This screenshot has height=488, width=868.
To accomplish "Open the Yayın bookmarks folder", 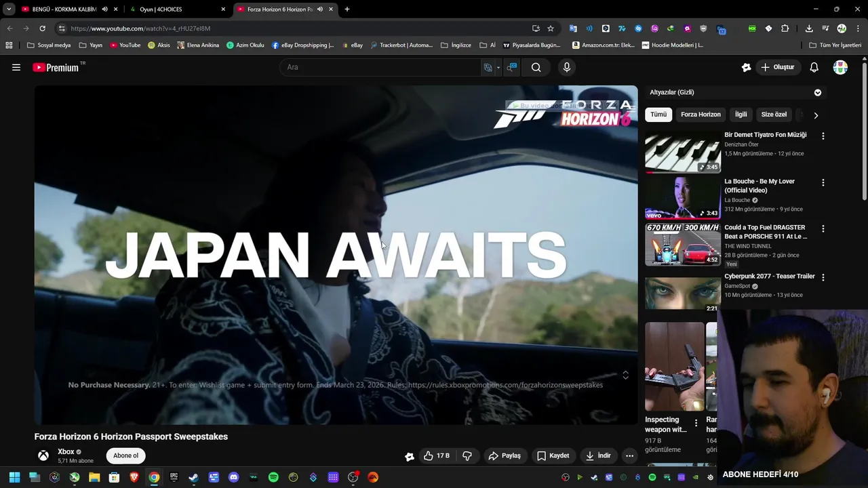I will (91, 45).
